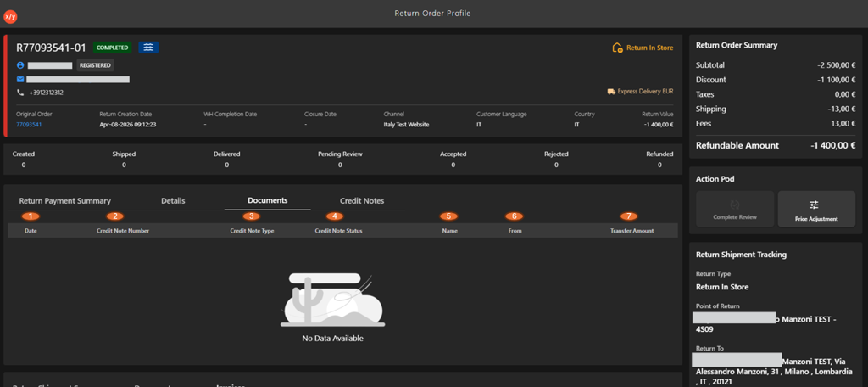Click the x/y logo icon
Screen dimensions: 868x387
tap(10, 17)
